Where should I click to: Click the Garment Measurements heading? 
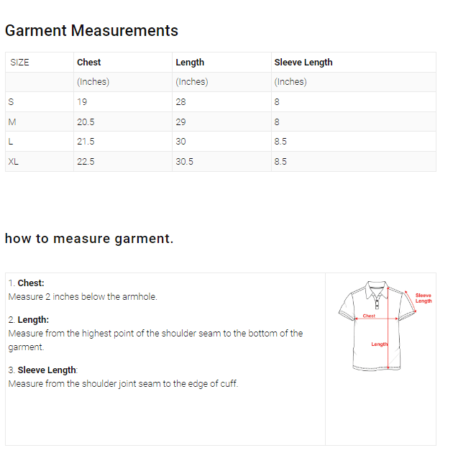91,31
